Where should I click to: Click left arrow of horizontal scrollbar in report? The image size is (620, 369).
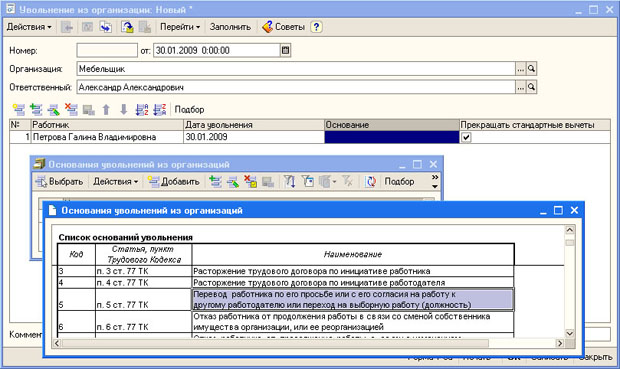click(x=57, y=343)
